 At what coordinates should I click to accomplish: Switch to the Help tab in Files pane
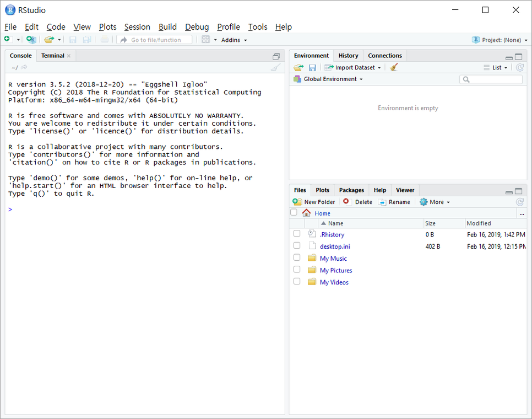point(380,190)
